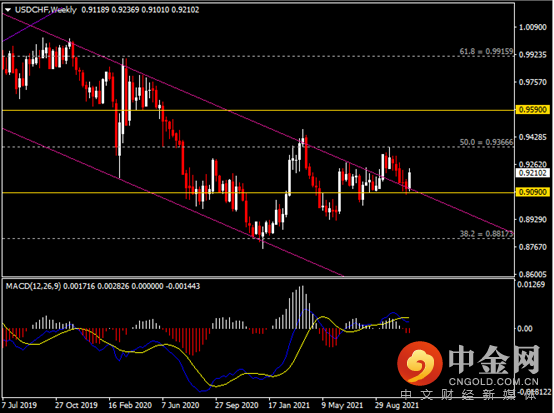Click the 50.0 = 0.93666 Fibonacci label

[x=486, y=142]
